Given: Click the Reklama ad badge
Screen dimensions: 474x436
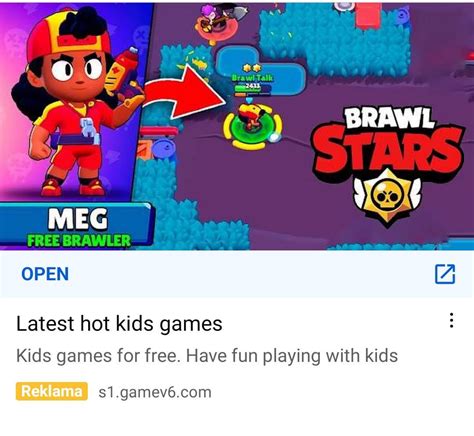Looking at the screenshot, I should click(52, 391).
